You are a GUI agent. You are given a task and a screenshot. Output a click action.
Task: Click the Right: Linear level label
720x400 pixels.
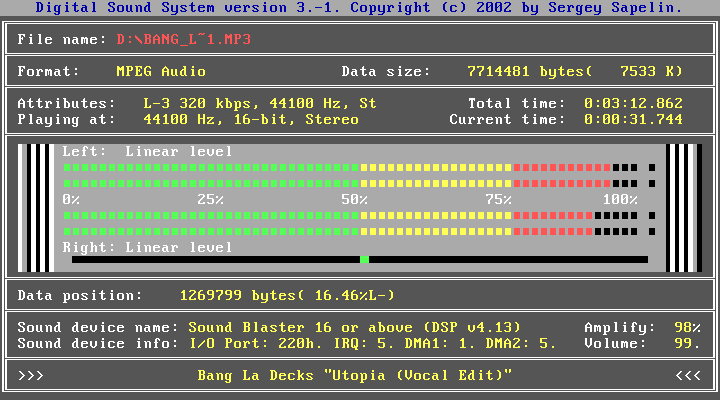[147, 248]
